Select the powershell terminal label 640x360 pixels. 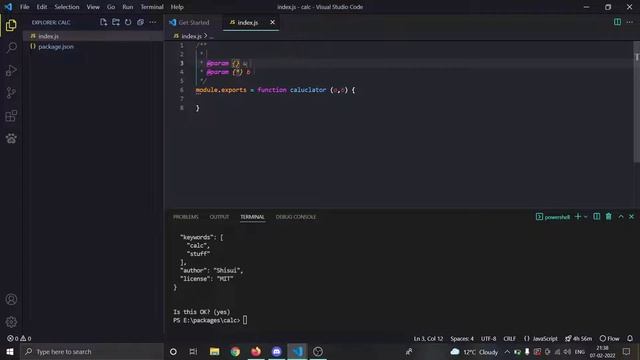(553, 217)
